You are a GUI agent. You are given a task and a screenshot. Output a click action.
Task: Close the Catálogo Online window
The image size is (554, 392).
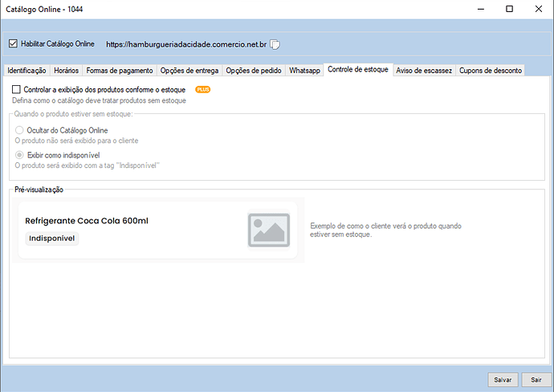(539, 9)
